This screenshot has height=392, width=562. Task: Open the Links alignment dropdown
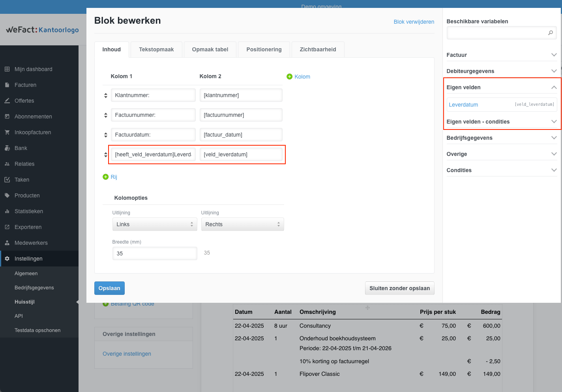click(x=154, y=224)
